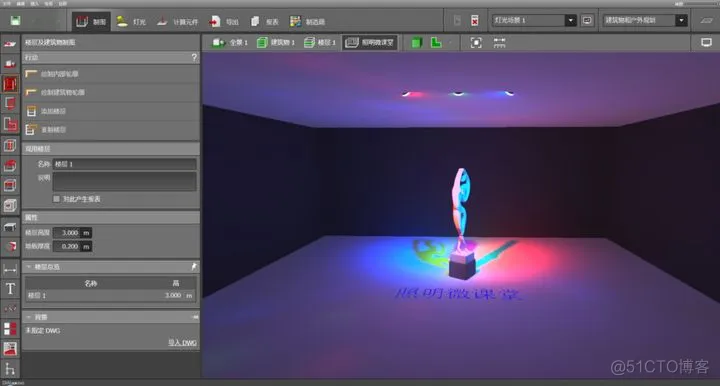720x386 pixels.
Task: Switch to the 全景 1 site view
Action: coord(229,43)
